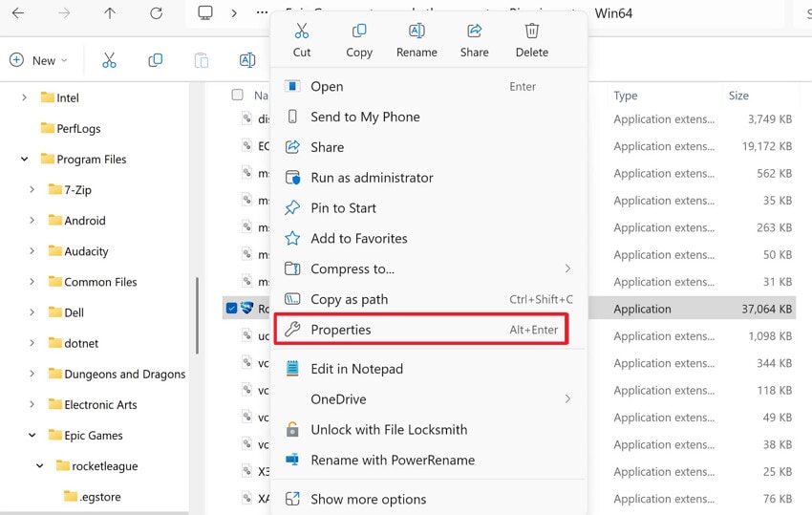
Task: Select the Electronic Arts folder
Action: point(93,404)
